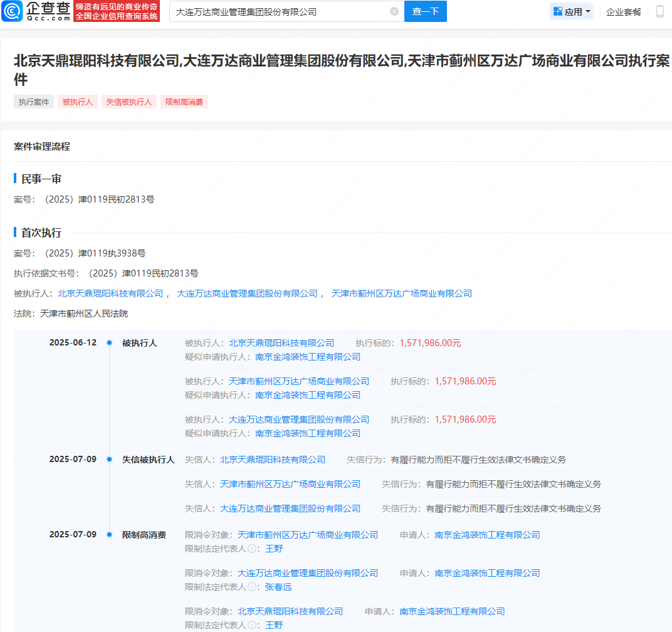Select the red 被执行人 tag
The height and width of the screenshot is (632, 672).
pos(77,102)
